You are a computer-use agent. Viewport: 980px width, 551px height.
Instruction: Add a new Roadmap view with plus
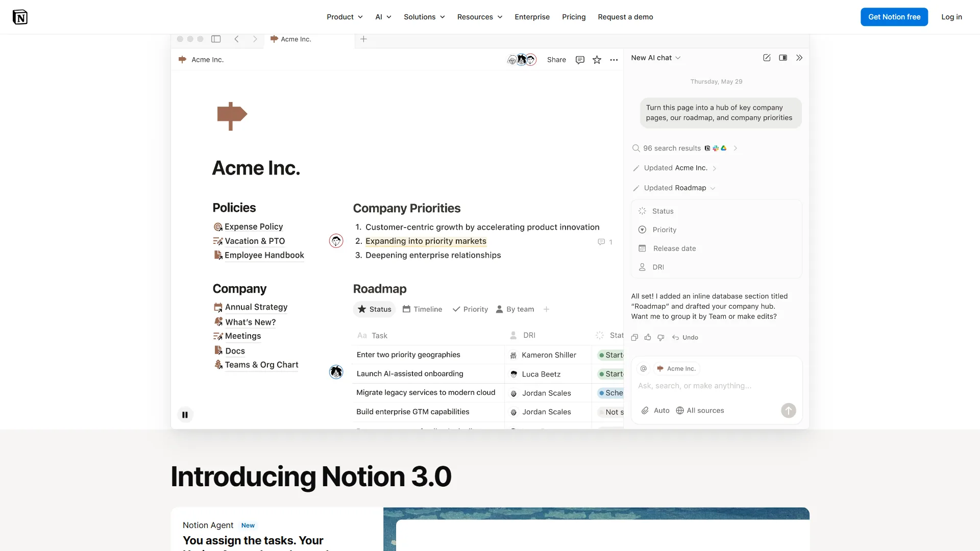coord(546,309)
